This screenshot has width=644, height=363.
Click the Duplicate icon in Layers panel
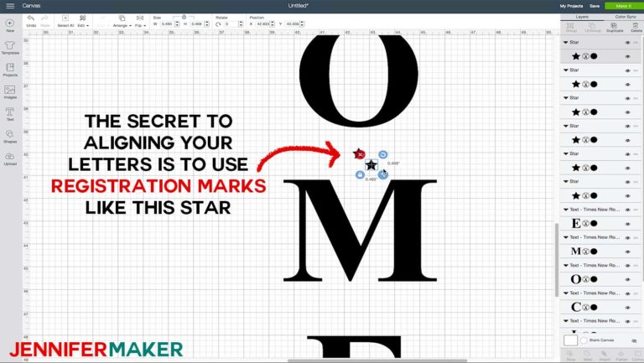pos(614,25)
